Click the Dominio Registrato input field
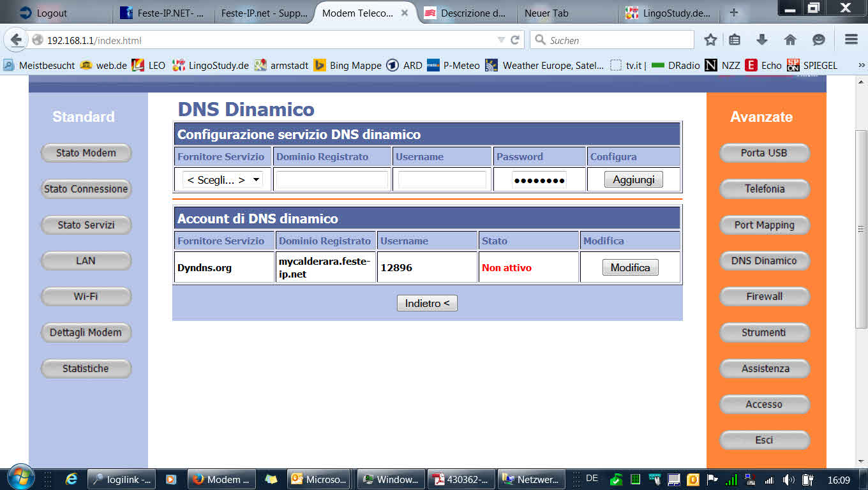Screen dimensions: 868x490 coord(331,179)
